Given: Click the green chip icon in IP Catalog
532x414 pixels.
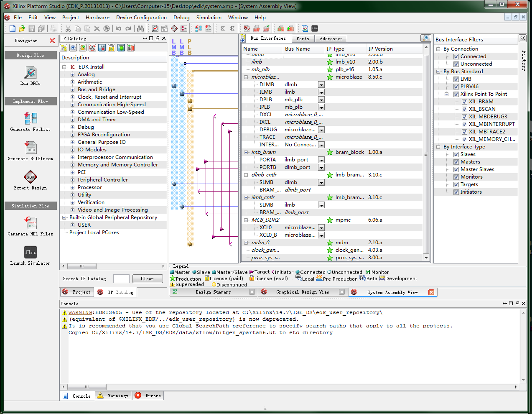Looking at the screenshot, I should coord(121,48).
